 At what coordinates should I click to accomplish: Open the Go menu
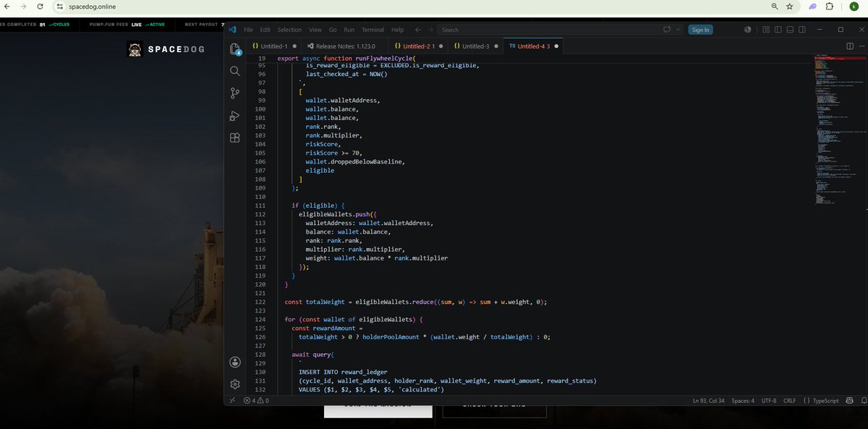333,30
